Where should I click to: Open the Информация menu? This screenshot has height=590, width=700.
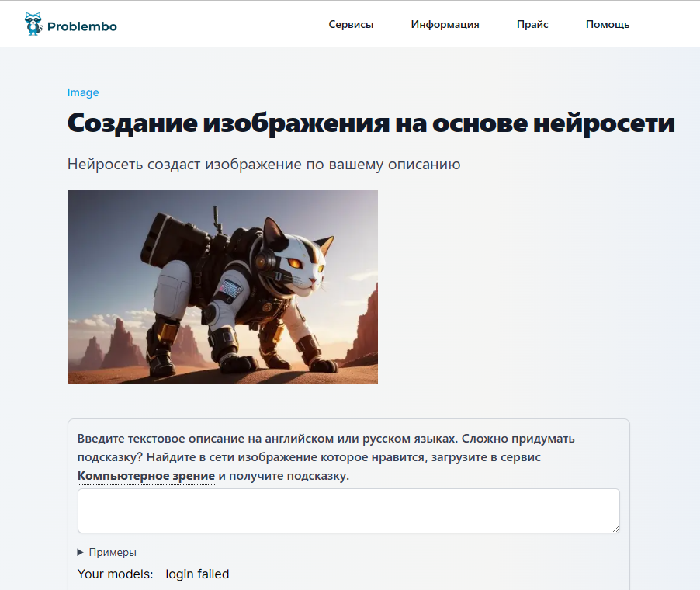point(445,25)
